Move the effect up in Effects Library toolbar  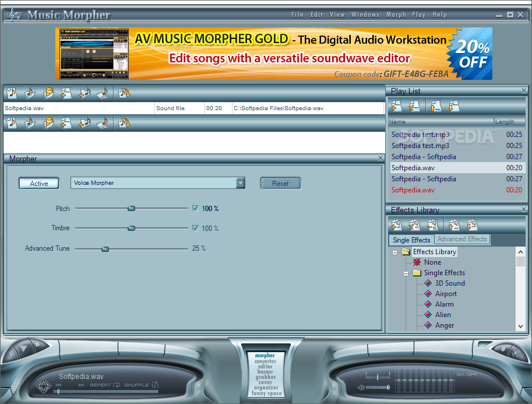click(453, 225)
